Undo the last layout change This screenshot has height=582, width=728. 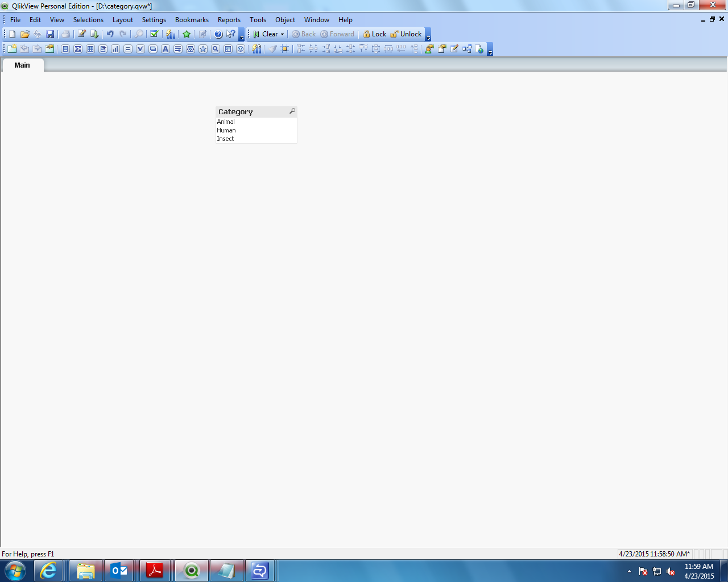110,34
